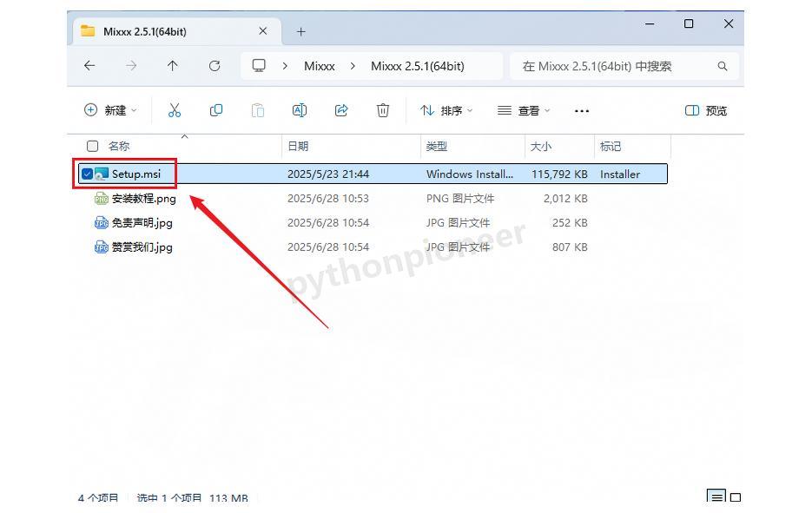This screenshot has height=513, width=812.
Task: Open the 排序 sort dropdown
Action: tap(446, 110)
